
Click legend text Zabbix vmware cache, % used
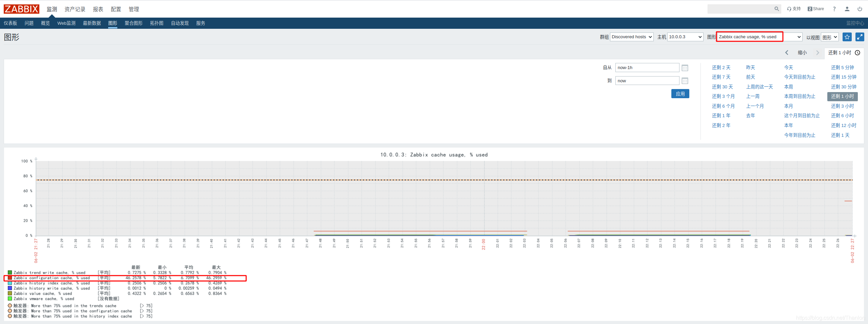point(44,299)
